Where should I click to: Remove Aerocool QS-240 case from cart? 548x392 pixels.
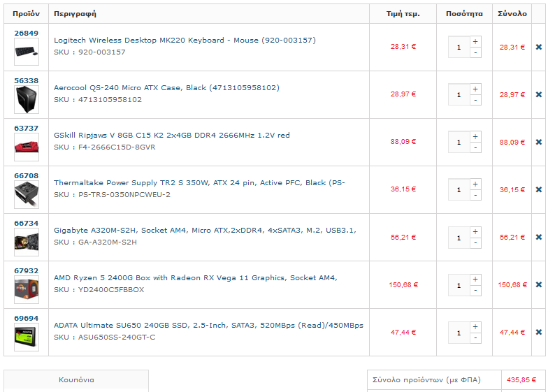click(538, 95)
